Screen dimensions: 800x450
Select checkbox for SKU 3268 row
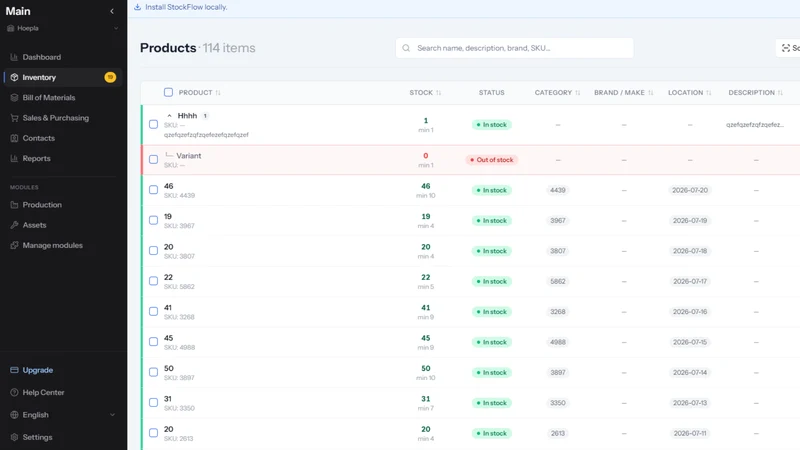click(x=154, y=311)
